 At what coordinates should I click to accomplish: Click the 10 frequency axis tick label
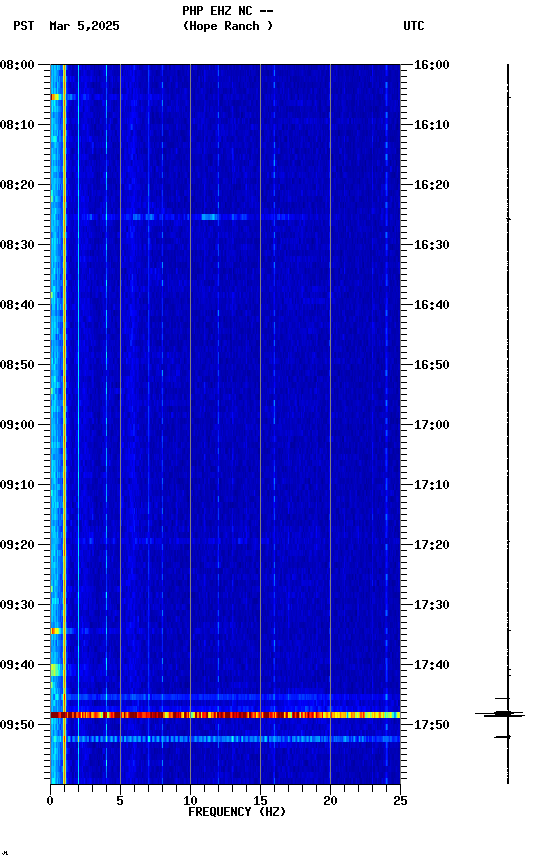[x=190, y=801]
